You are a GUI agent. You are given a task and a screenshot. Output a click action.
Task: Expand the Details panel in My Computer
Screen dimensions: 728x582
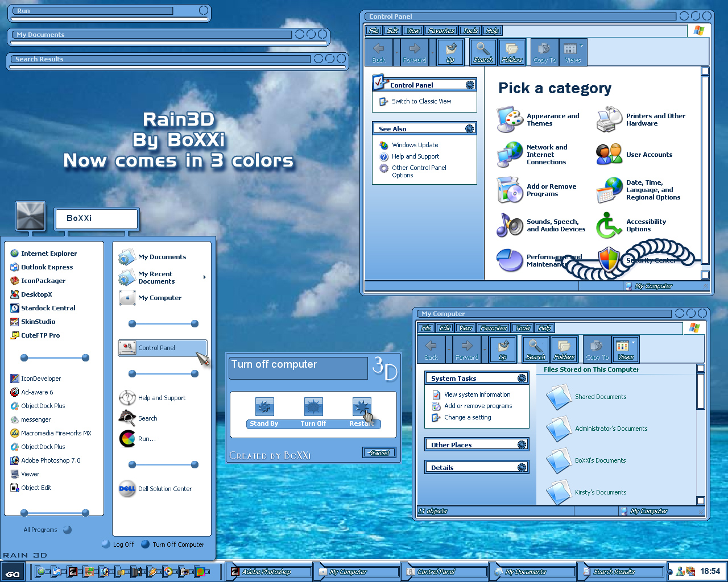(x=522, y=467)
